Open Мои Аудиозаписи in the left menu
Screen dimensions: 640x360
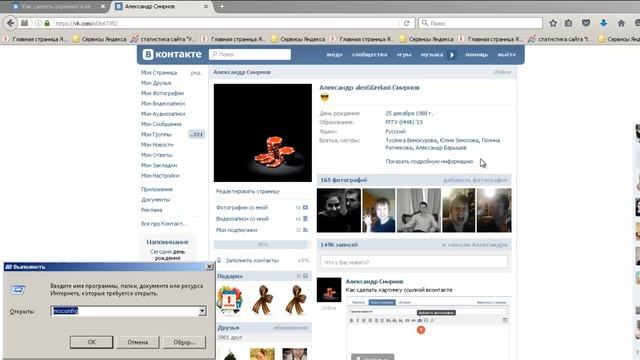pos(163,114)
